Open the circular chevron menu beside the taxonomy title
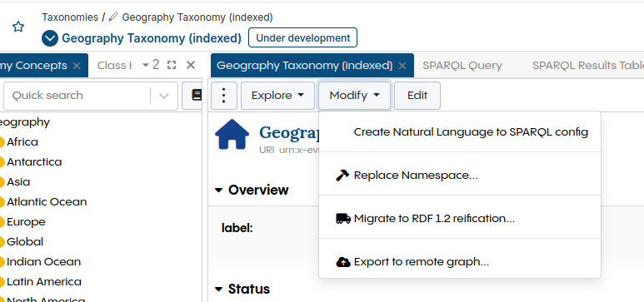The width and height of the screenshot is (644, 302). (x=50, y=38)
